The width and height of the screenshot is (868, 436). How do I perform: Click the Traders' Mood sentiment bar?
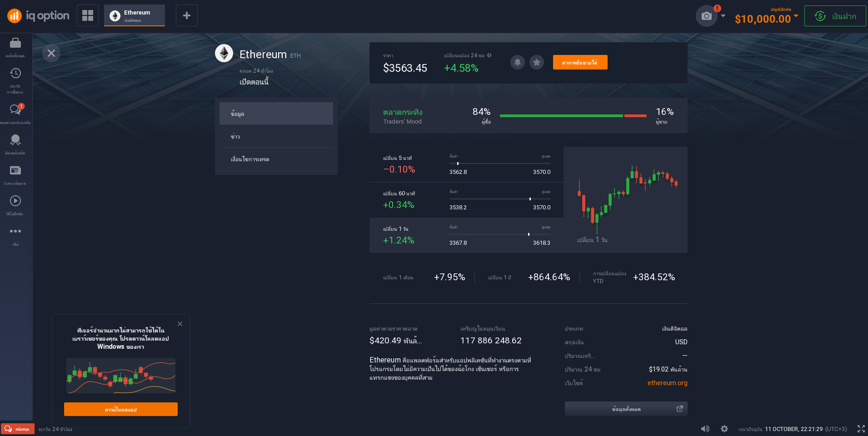tap(573, 116)
